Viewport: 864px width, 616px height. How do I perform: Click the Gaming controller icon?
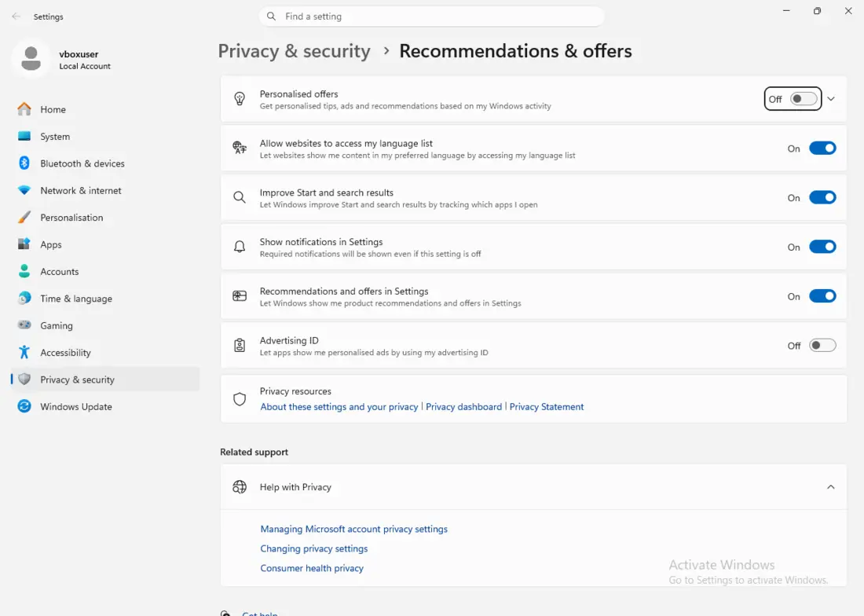pos(24,325)
